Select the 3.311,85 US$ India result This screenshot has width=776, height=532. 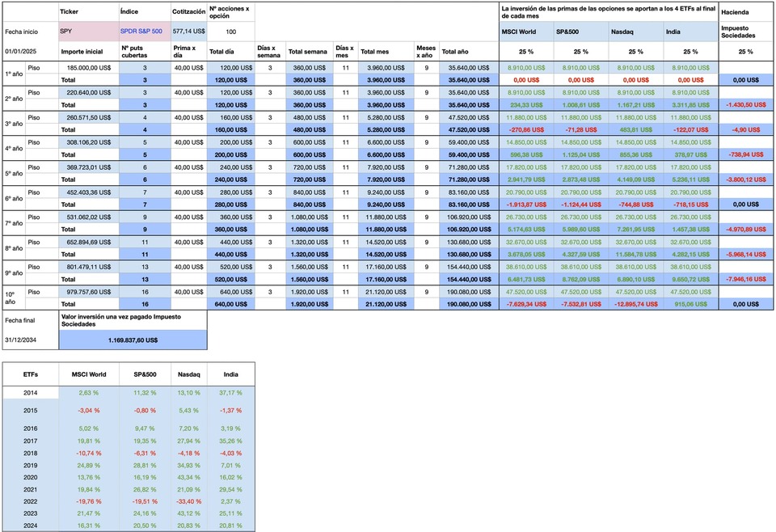pos(691,105)
